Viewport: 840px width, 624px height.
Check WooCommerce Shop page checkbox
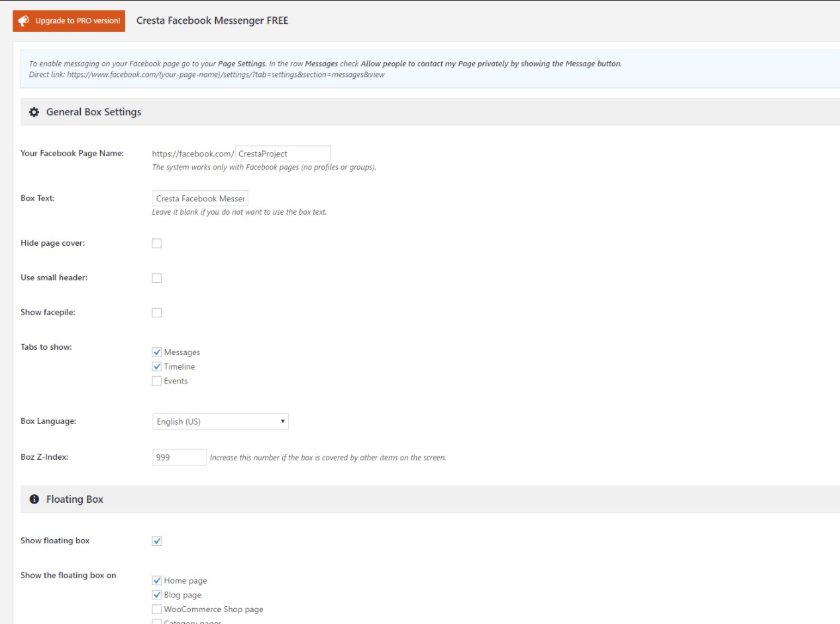tap(157, 609)
